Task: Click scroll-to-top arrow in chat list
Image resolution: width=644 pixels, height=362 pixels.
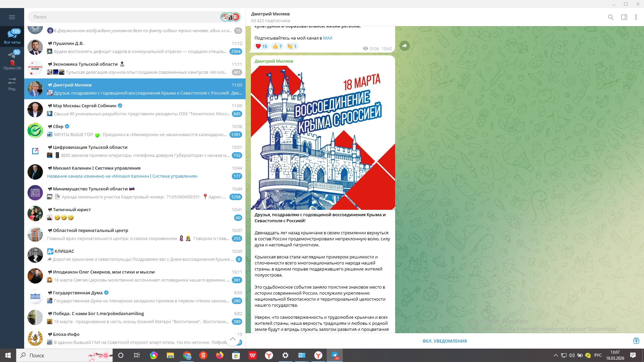Action: (232, 339)
